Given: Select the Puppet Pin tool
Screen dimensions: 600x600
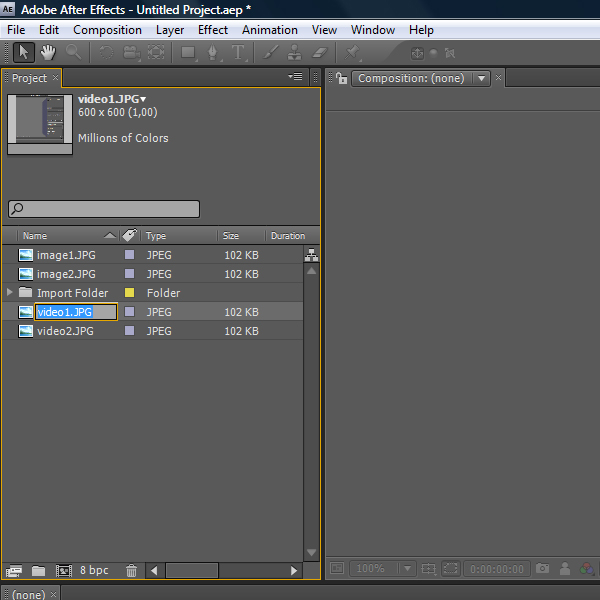Looking at the screenshot, I should pyautogui.click(x=352, y=52).
